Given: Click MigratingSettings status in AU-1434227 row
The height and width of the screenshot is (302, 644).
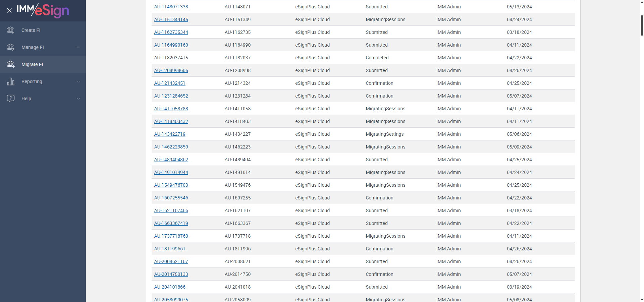Looking at the screenshot, I should [x=385, y=134].
